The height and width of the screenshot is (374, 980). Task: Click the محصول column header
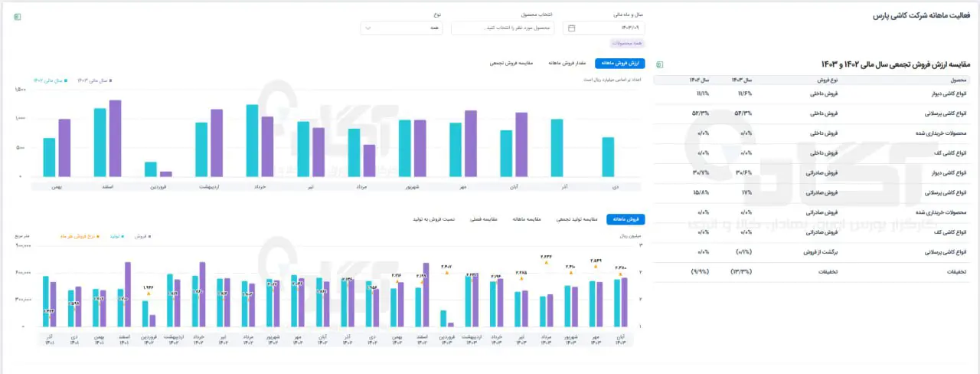click(x=960, y=80)
